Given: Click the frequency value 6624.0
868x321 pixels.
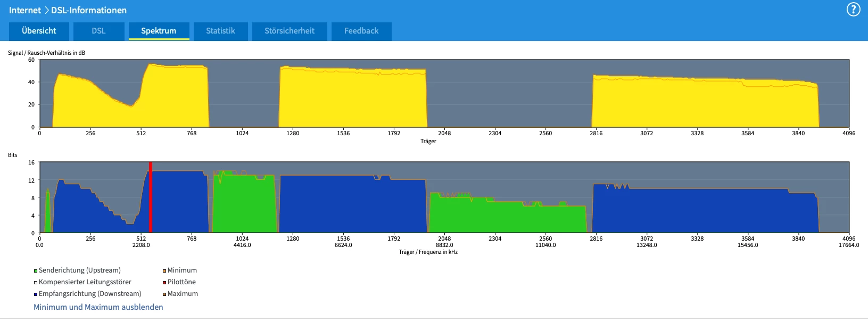Looking at the screenshot, I should coord(343,245).
